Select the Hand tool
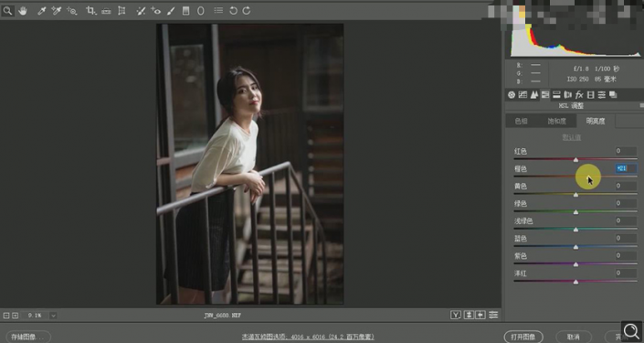644x343 pixels. coord(23,11)
